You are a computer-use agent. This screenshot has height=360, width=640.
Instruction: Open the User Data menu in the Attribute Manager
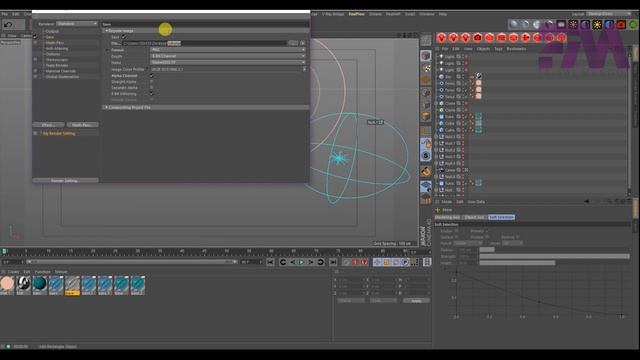point(476,202)
